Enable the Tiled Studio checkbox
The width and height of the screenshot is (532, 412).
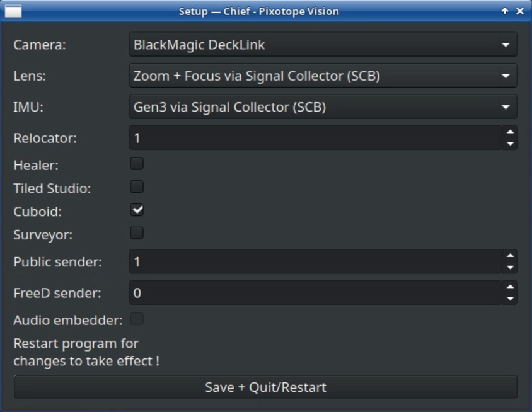click(x=137, y=187)
